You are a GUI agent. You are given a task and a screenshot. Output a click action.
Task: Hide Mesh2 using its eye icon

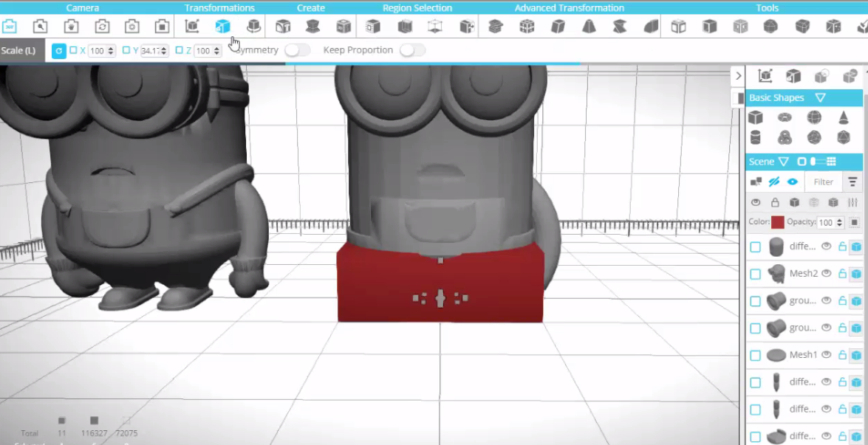coord(827,273)
